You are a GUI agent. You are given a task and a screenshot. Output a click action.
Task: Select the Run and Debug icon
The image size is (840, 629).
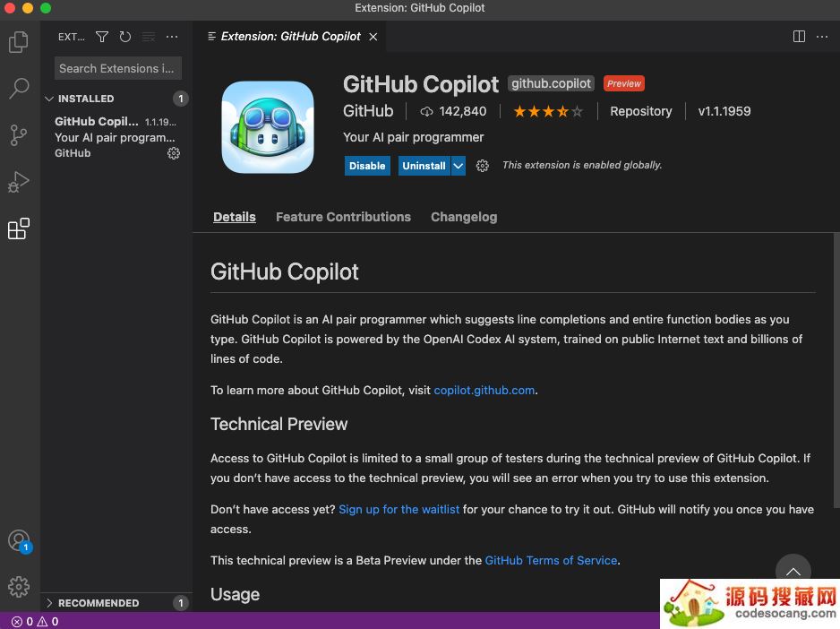point(19,181)
